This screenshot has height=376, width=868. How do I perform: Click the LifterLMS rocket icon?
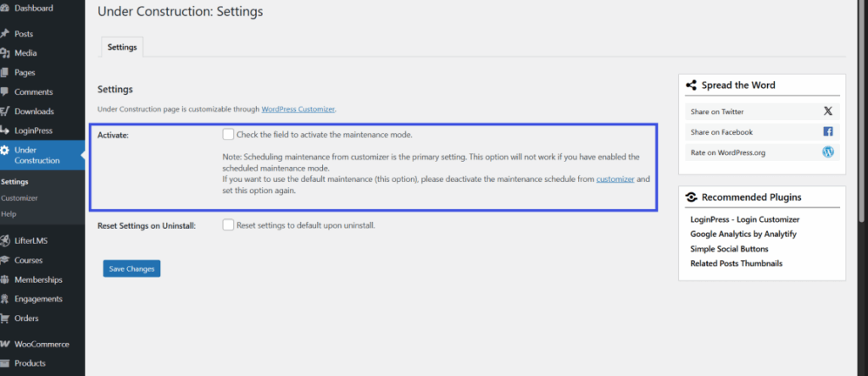coord(4,241)
